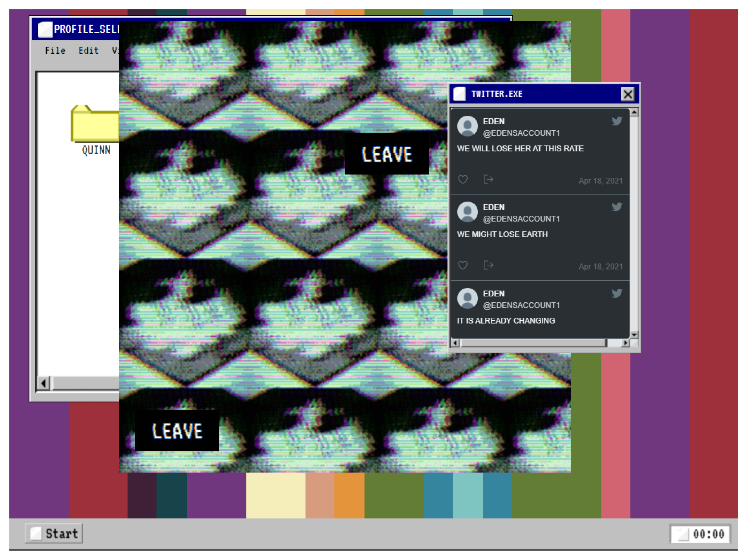Like the 'WE WILL LOSE HER' tweet
The image size is (747, 560).
[x=463, y=180]
